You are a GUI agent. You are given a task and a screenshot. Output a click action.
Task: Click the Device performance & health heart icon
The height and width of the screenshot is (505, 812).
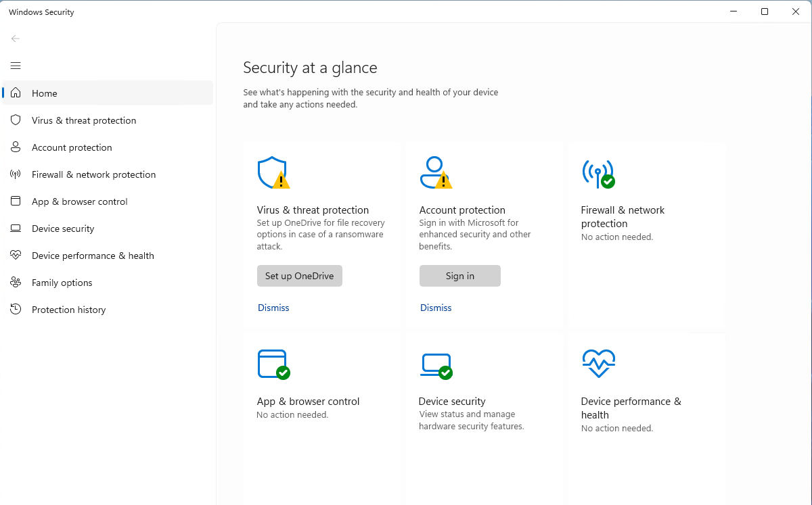point(598,364)
